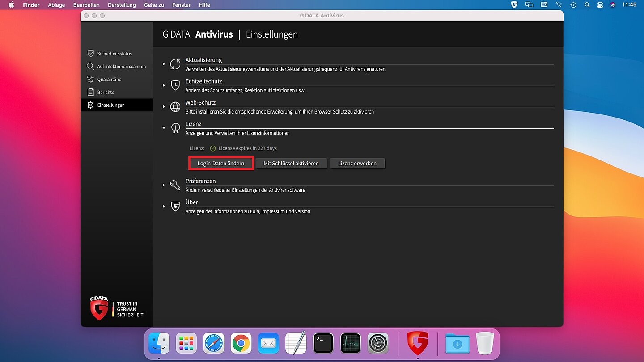Open Google Chrome from the Dock
Viewport: 644px width, 362px height.
pyautogui.click(x=241, y=343)
